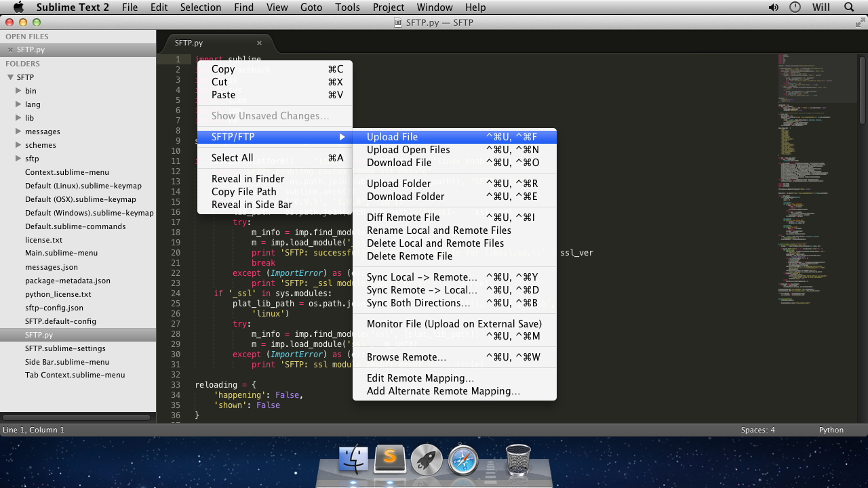The image size is (868, 488).
Task: Open the volume control icon
Action: [x=774, y=7]
